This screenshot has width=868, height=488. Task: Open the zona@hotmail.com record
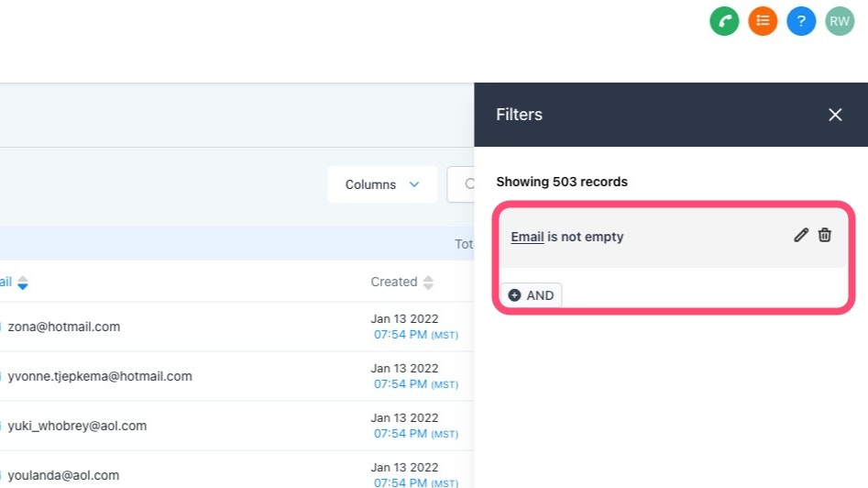pos(64,327)
